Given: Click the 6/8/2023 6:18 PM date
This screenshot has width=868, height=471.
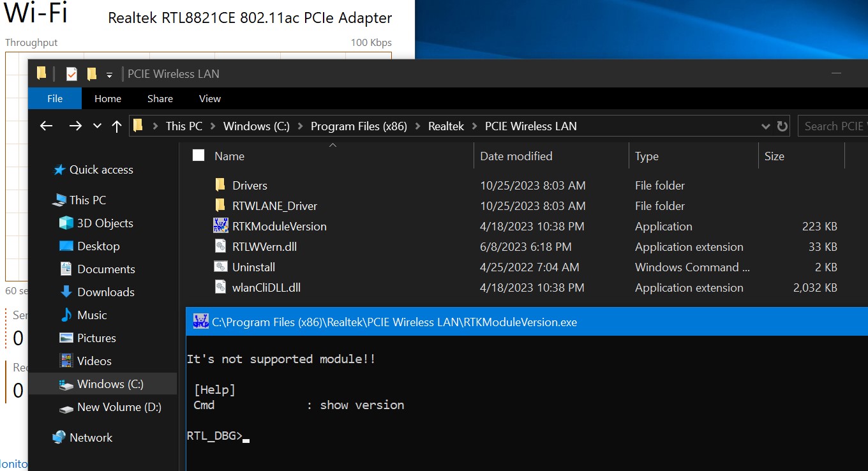Looking at the screenshot, I should coord(526,246).
